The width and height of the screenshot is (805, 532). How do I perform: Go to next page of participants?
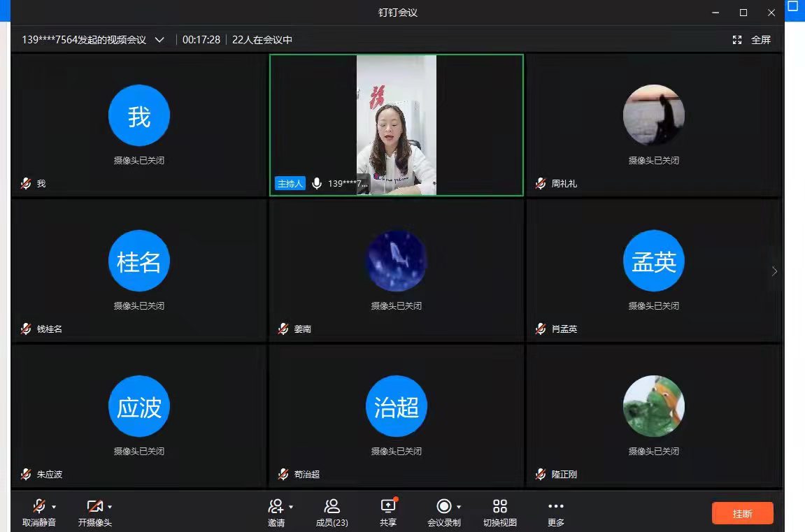[774, 271]
